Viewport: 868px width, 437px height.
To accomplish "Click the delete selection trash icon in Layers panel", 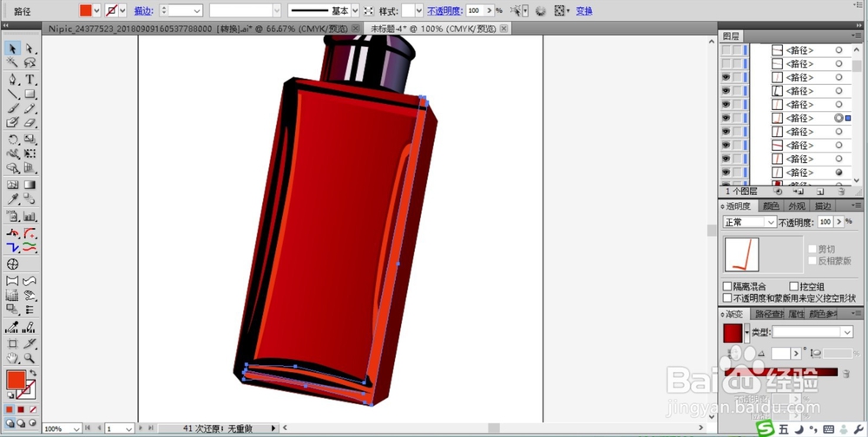I will click(x=841, y=192).
